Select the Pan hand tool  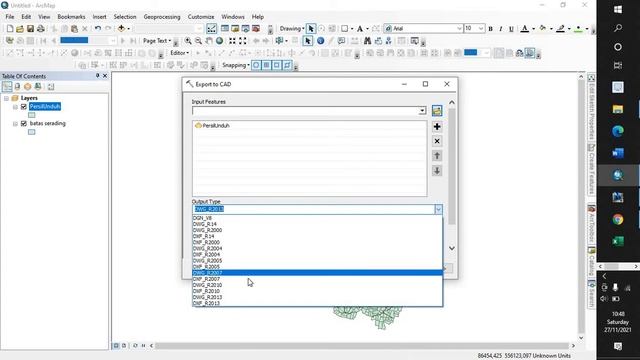(209, 41)
